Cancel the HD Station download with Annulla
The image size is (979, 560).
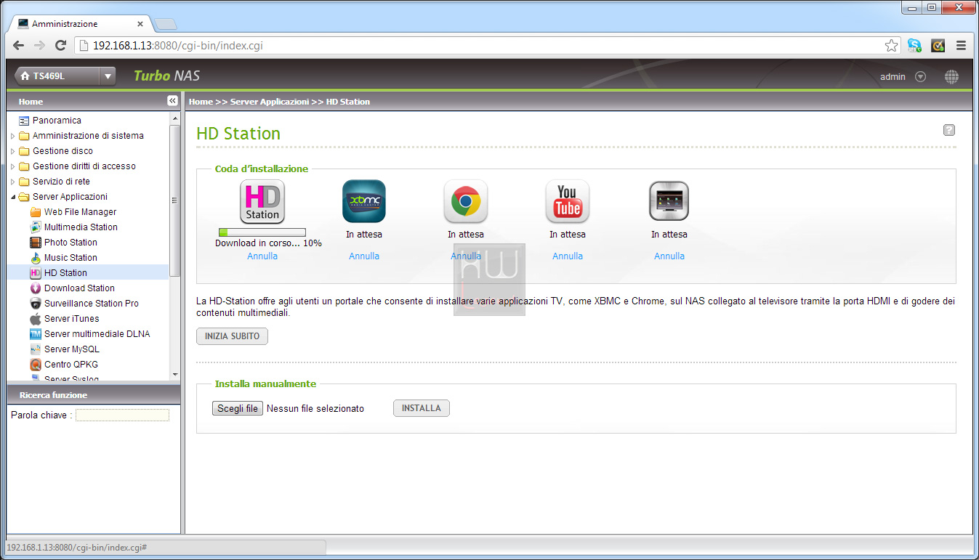pos(262,256)
